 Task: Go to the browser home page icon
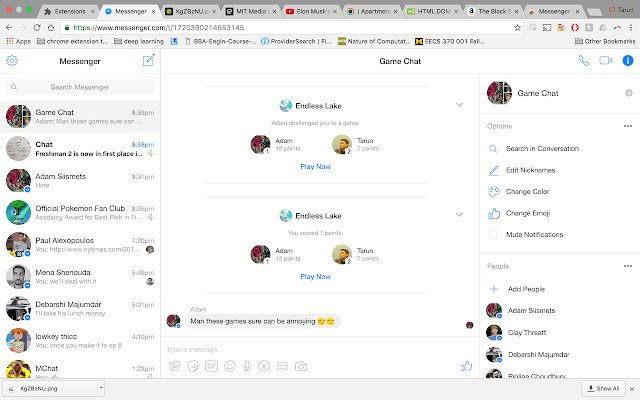[x=51, y=28]
